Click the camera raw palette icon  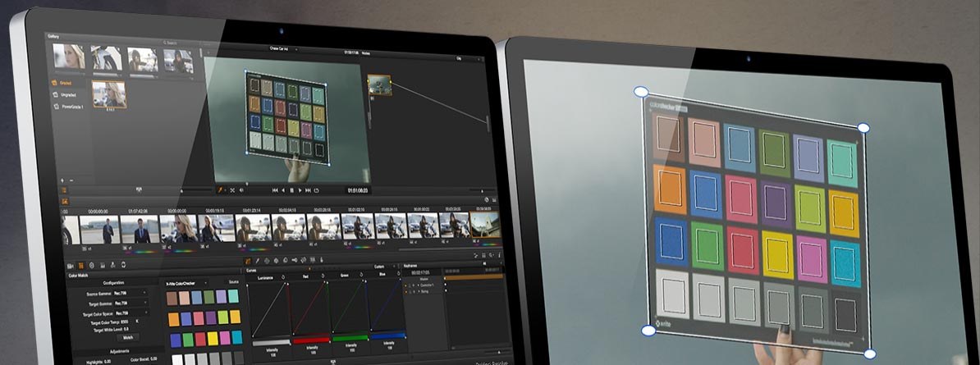pos(70,265)
